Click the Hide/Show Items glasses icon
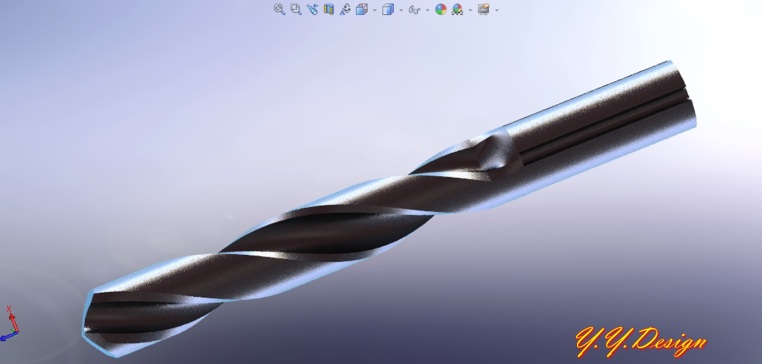The width and height of the screenshot is (762, 364). point(414,9)
